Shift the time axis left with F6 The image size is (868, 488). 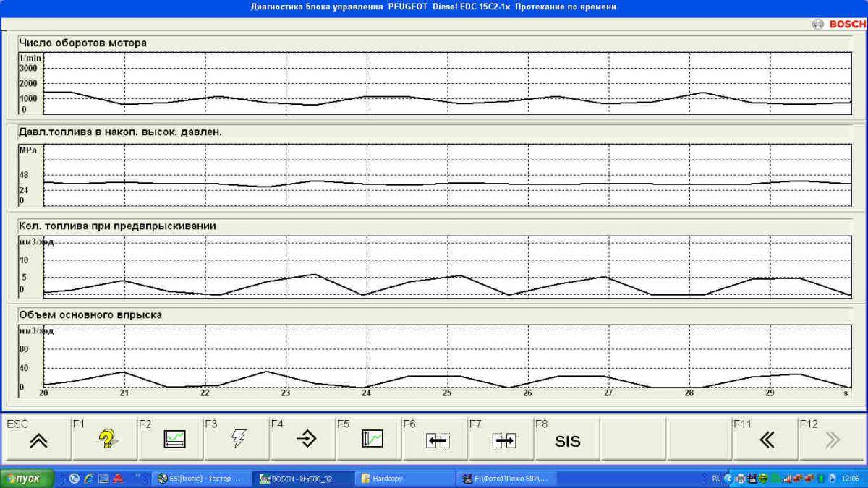(x=436, y=440)
